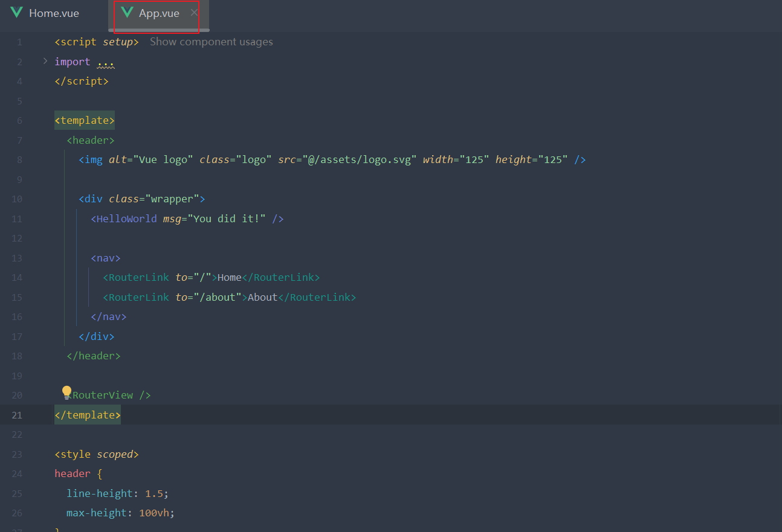Screen dimensions: 782x532
Task: Click the "setup" attribute in the script tag
Action: (118, 42)
